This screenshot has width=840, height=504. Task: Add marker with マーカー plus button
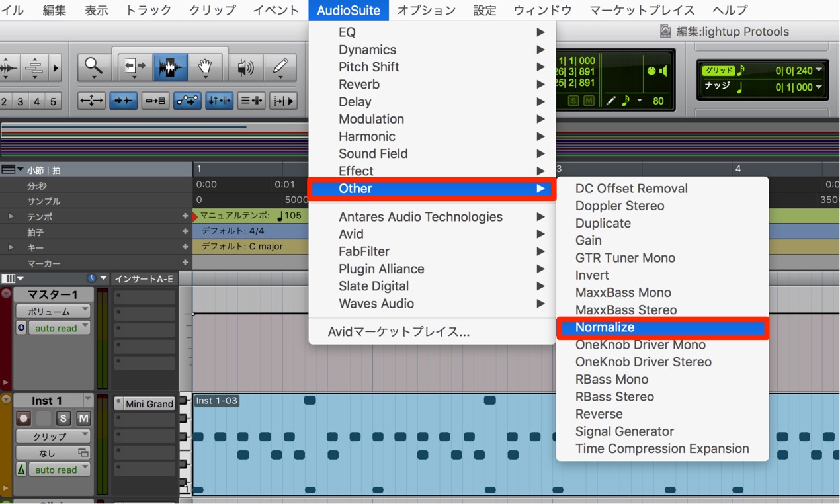pos(185,263)
